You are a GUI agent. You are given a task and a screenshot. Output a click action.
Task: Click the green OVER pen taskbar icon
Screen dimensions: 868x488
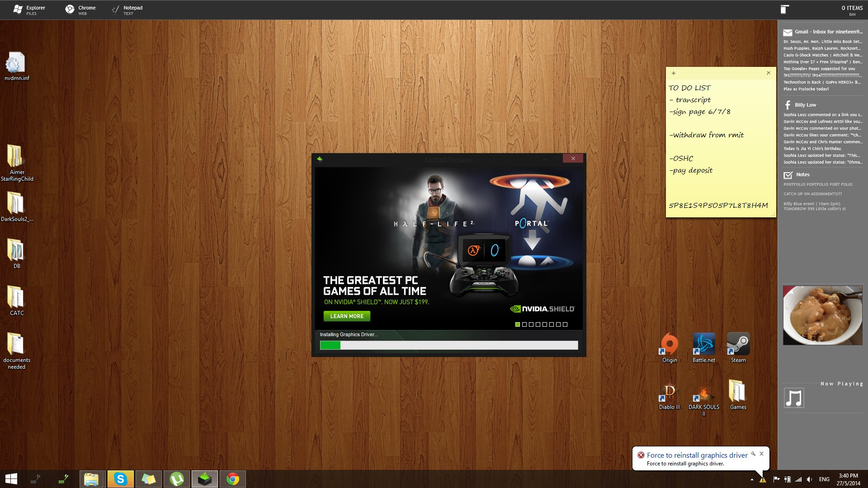pyautogui.click(x=63, y=479)
